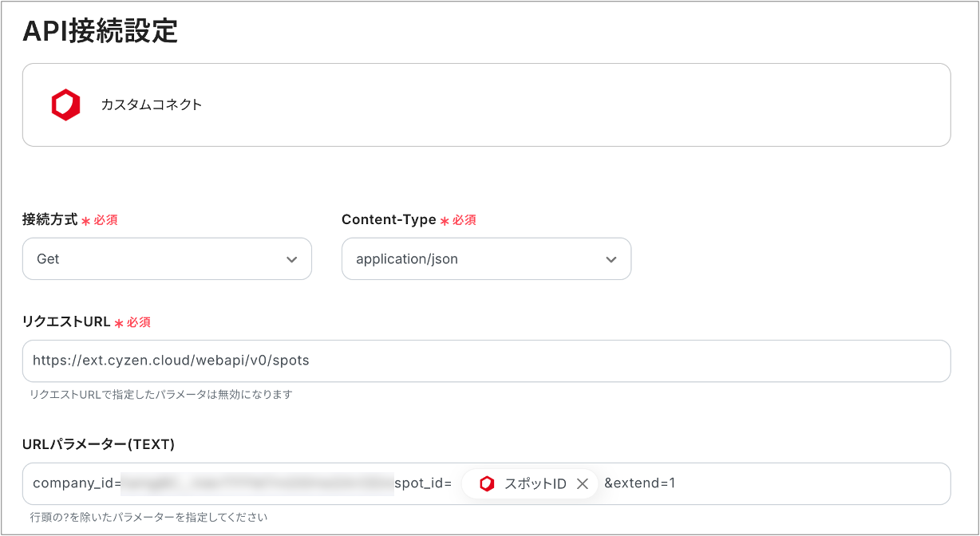Click the スポットID chip label
The image size is (980, 536).
pyautogui.click(x=535, y=484)
